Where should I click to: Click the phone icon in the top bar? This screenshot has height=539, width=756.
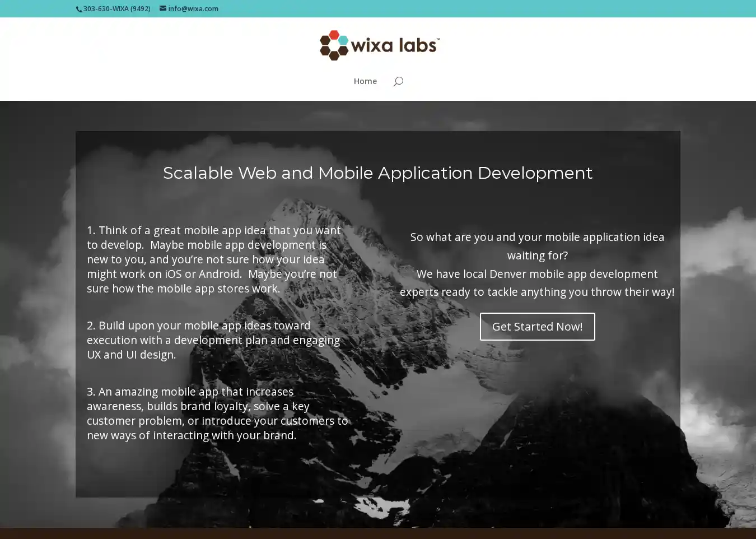(79, 9)
